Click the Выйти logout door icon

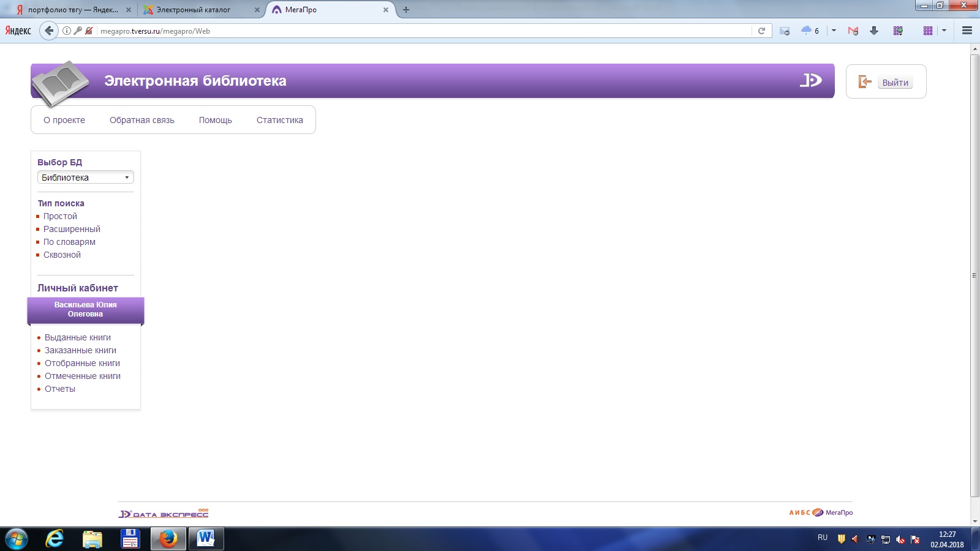864,82
